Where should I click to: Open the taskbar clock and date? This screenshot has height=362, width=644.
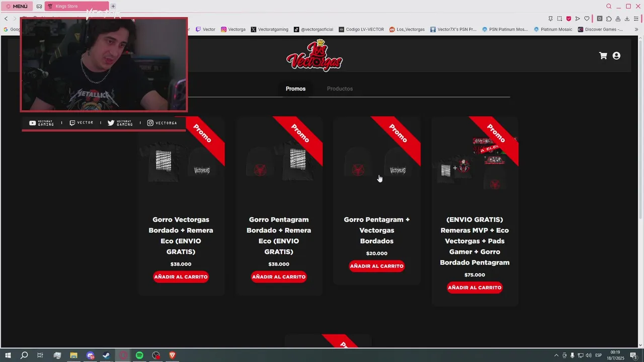click(615, 355)
